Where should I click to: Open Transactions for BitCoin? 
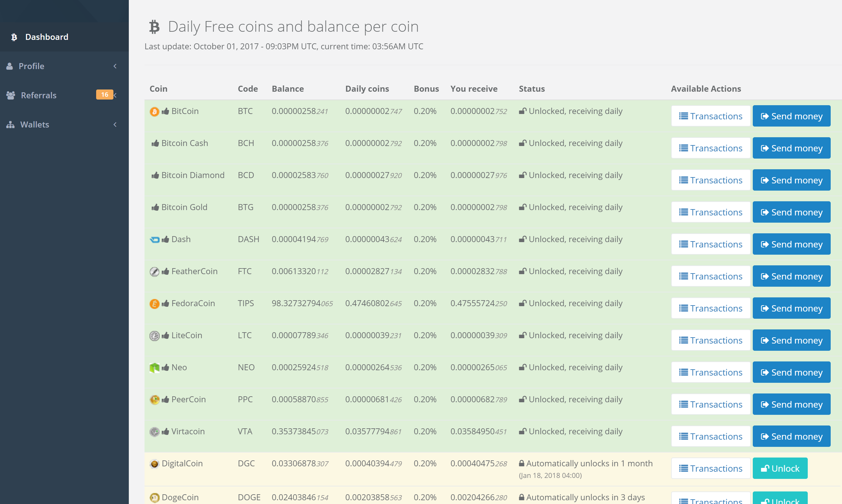pos(710,116)
